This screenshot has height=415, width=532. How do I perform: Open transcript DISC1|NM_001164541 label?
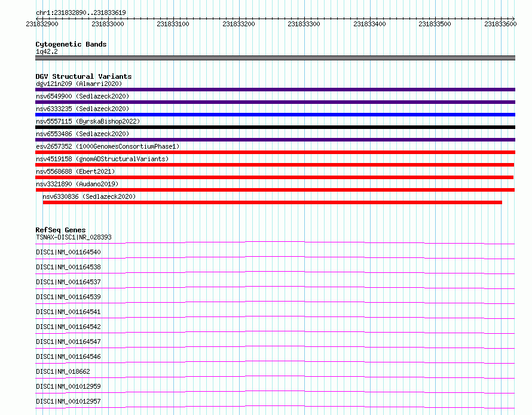pyautogui.click(x=68, y=312)
